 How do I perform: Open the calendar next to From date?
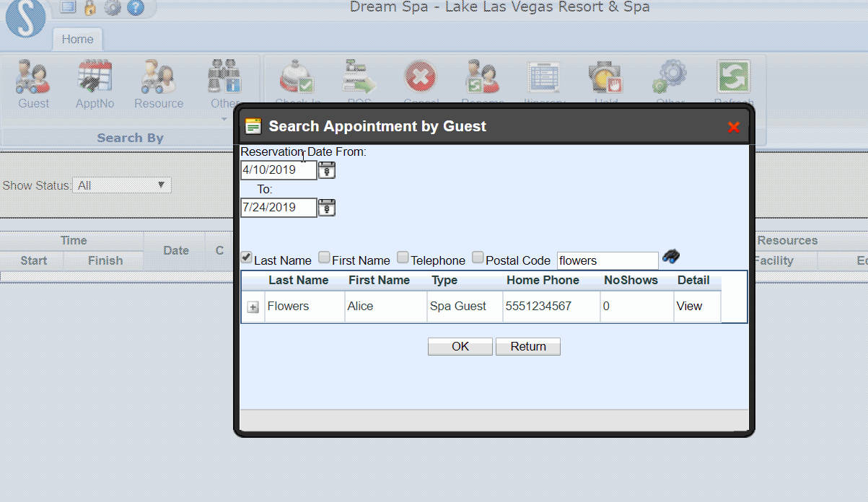[326, 169]
